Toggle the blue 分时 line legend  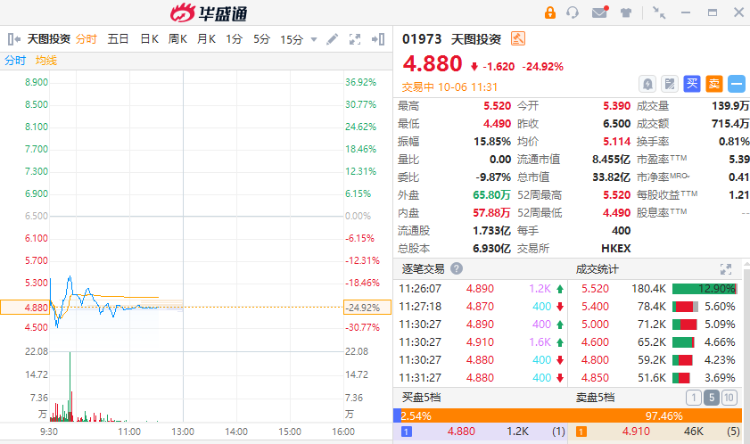tap(15, 60)
